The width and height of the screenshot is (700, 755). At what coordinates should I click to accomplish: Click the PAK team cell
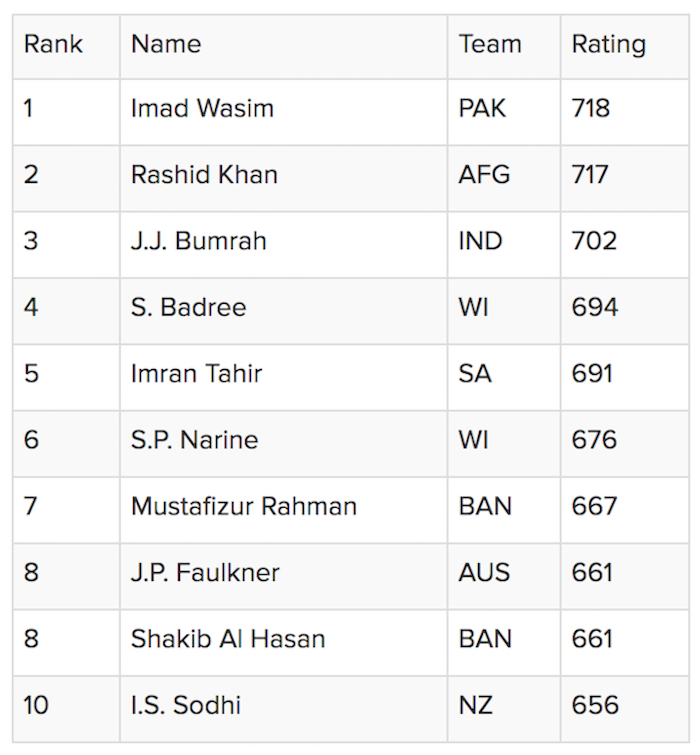click(x=482, y=109)
